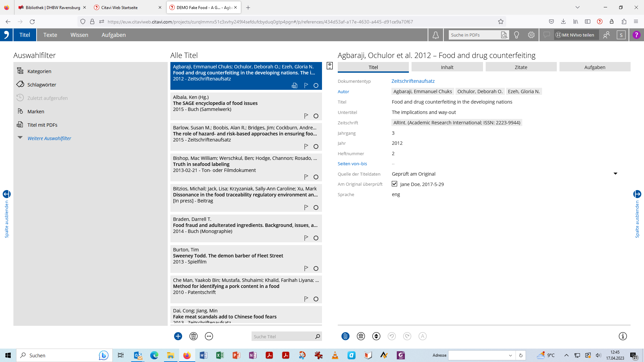
Task: Uncheck Am Original überprüft checkbox
Action: 394,184
